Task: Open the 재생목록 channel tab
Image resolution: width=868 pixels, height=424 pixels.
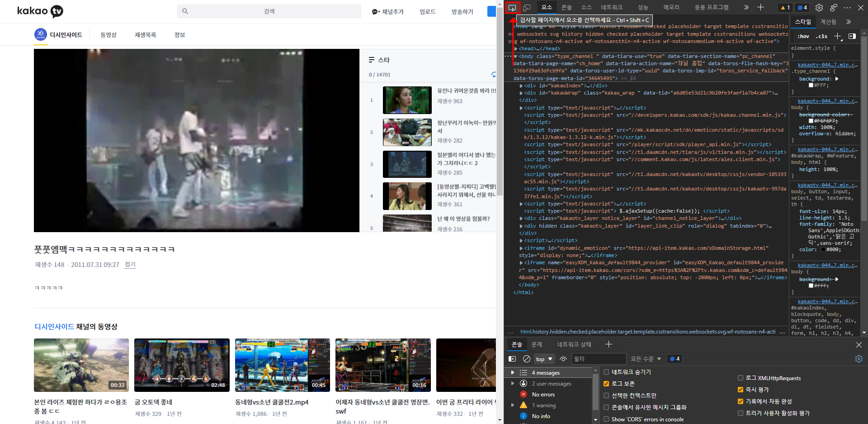Action: [145, 35]
